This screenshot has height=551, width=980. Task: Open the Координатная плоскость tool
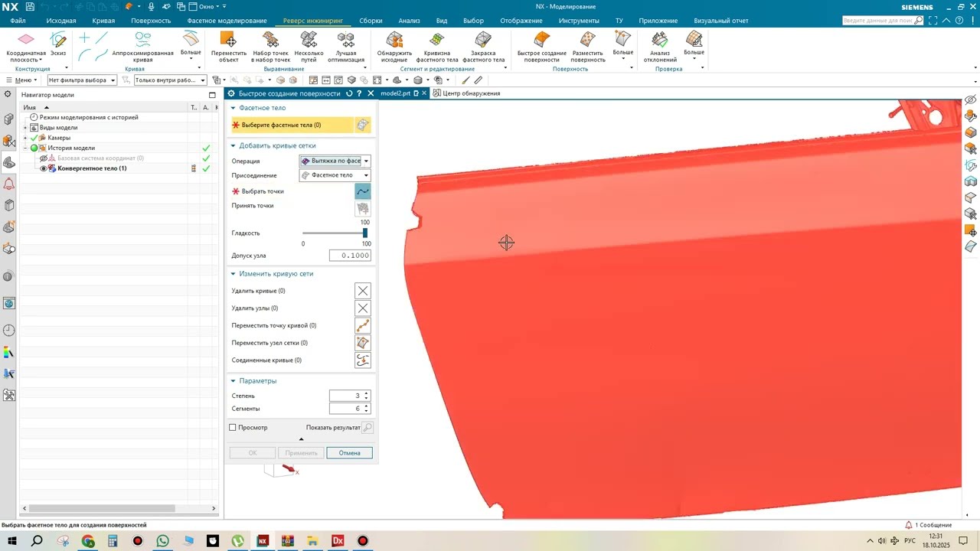(26, 47)
